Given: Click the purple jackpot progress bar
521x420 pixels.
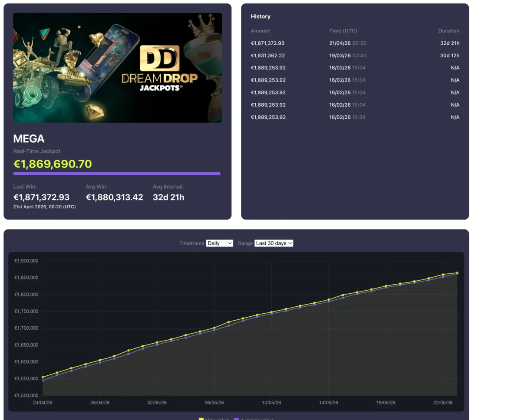Looking at the screenshot, I should click(x=117, y=174).
